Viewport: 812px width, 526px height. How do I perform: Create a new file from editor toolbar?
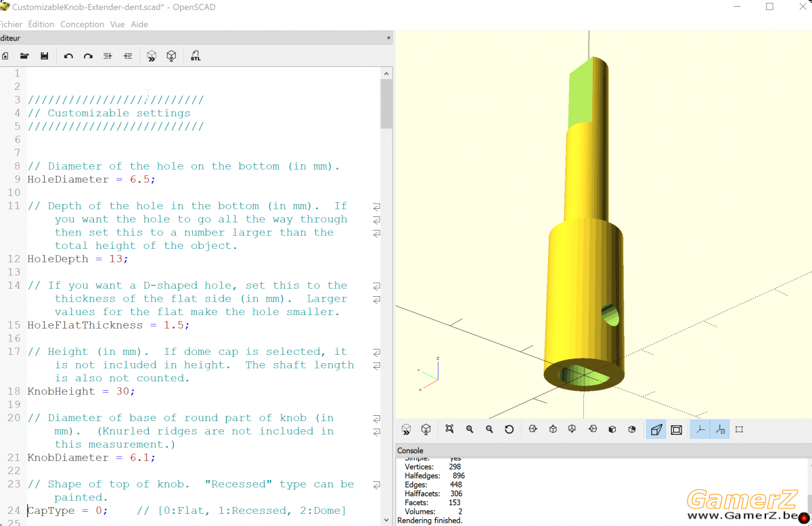(5, 56)
